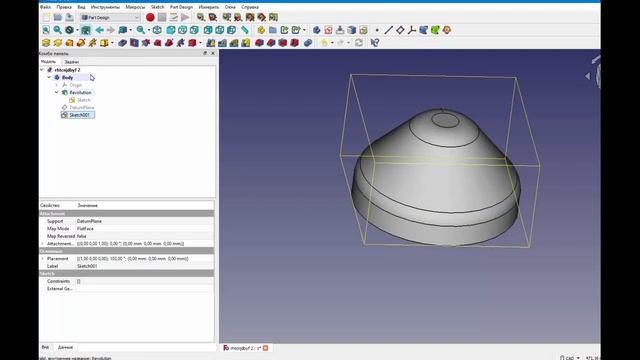Toggle floating of the combo panel
Screen dimensions: 640x360
(205, 53)
